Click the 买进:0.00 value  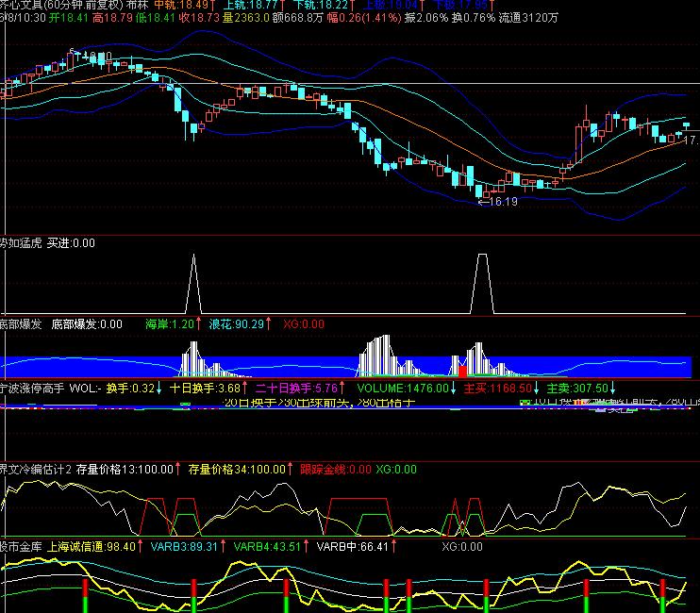[71, 243]
